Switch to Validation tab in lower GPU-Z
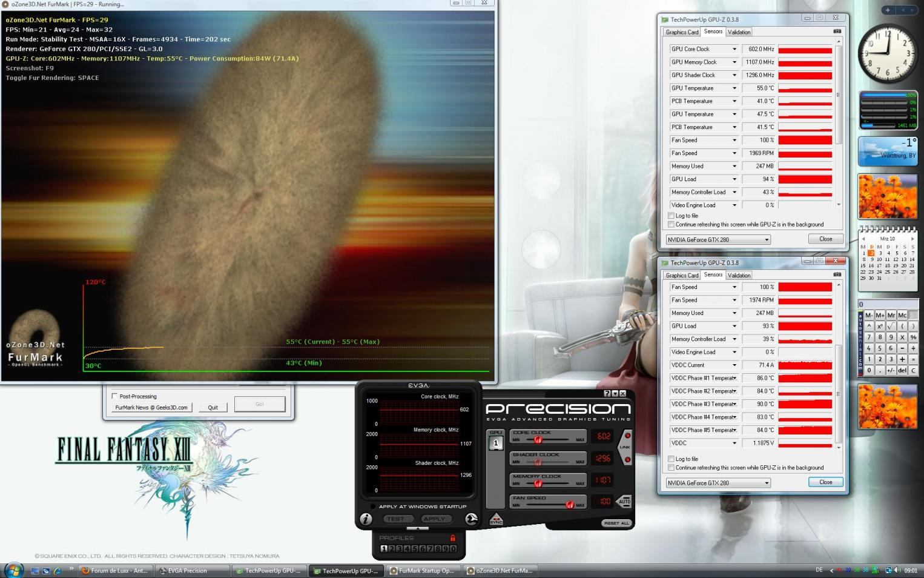 pos(739,275)
